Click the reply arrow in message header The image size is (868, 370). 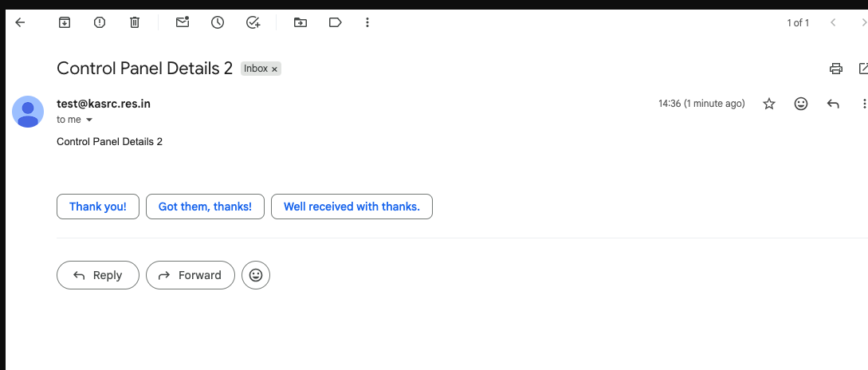pos(833,104)
